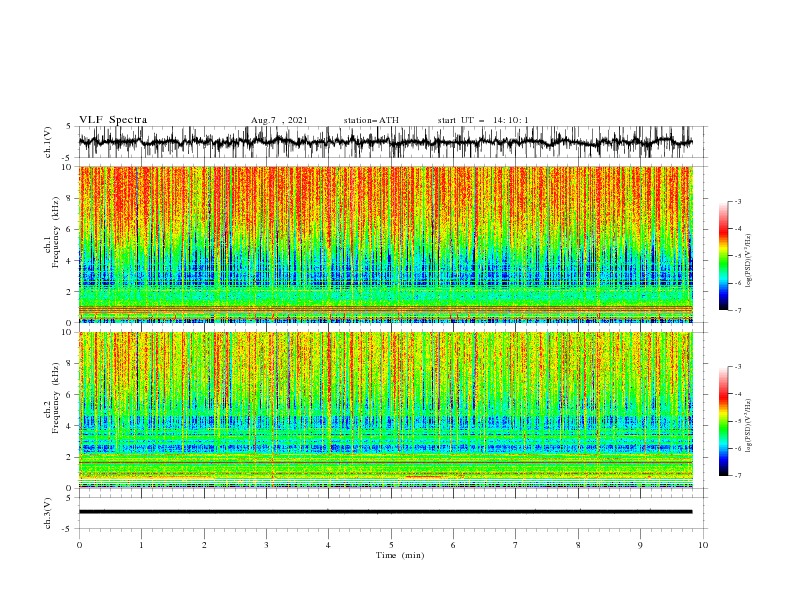792x612 pixels.
Task: Select the ch.2 "Frequency (kHz)" axis label
Action: pyautogui.click(x=56, y=398)
